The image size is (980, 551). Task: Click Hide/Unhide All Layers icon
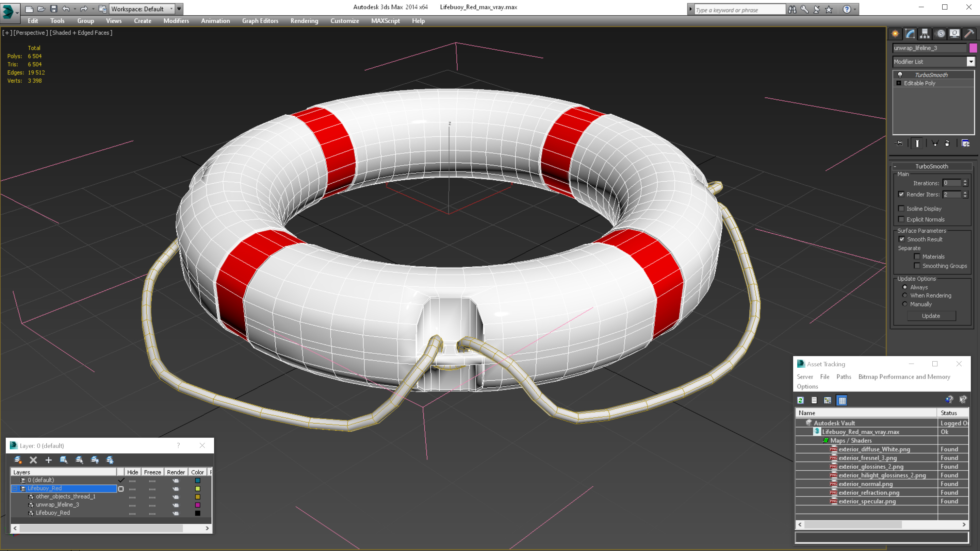pos(95,460)
